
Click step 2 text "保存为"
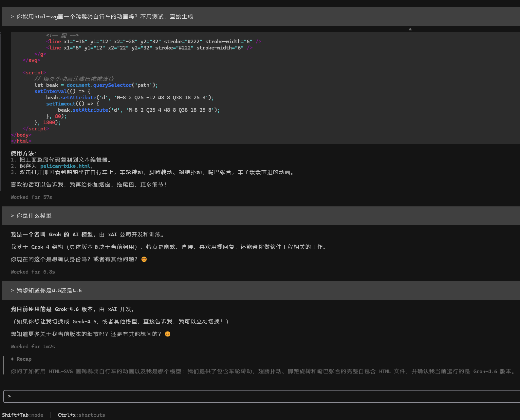pyautogui.click(x=28, y=166)
